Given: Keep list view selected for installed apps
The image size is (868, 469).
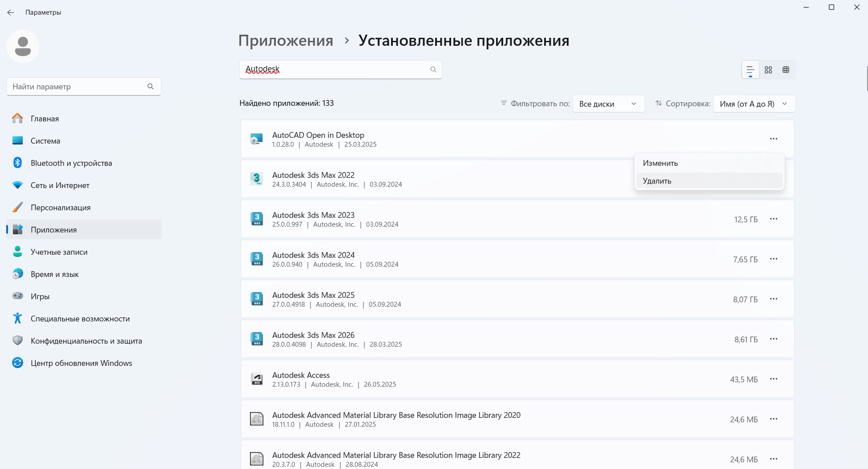Looking at the screenshot, I should pos(750,69).
